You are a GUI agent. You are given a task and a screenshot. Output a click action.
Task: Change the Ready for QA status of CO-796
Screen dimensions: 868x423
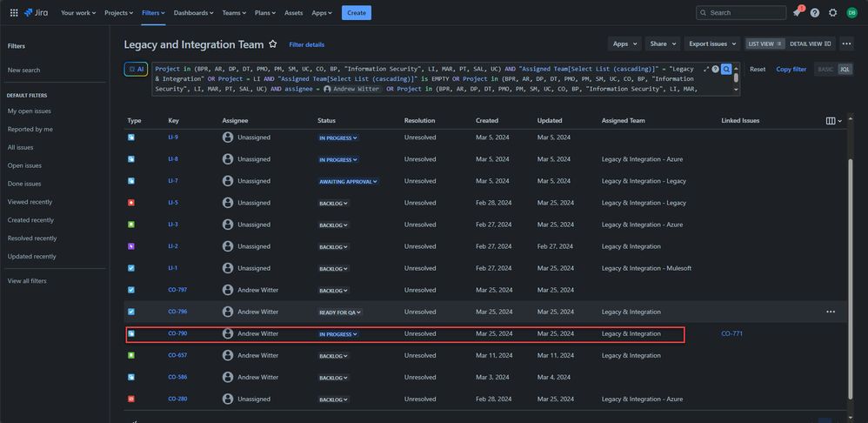340,312
